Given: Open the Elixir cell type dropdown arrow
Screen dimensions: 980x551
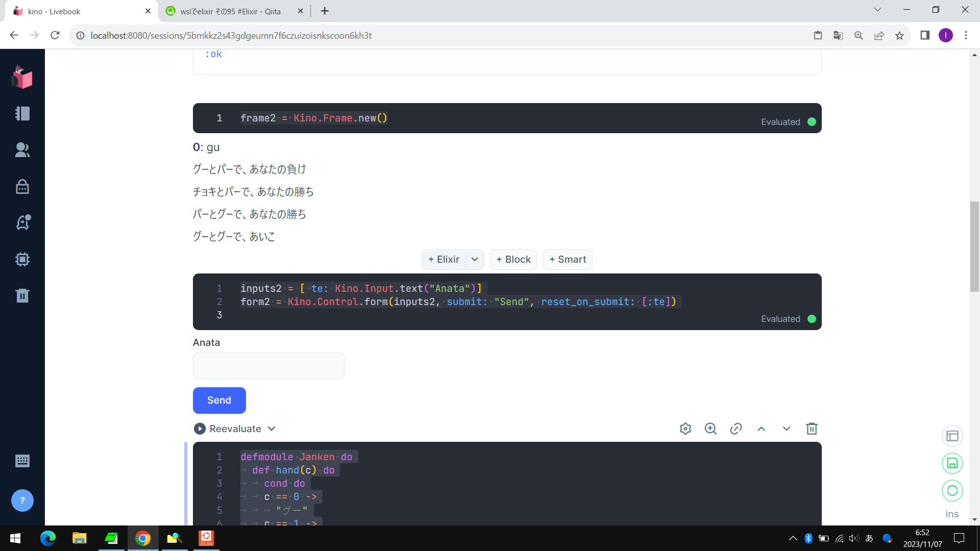Looking at the screenshot, I should pos(475,259).
